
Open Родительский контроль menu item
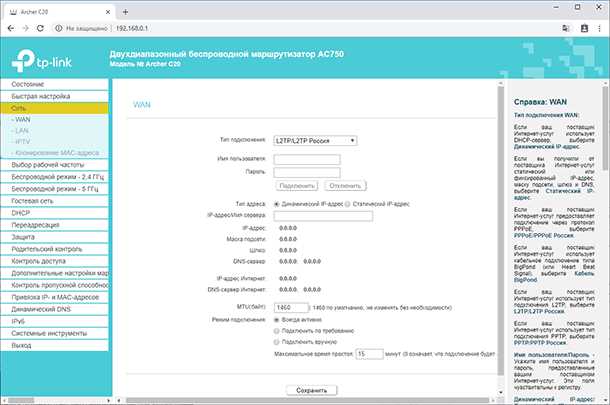coord(54,249)
